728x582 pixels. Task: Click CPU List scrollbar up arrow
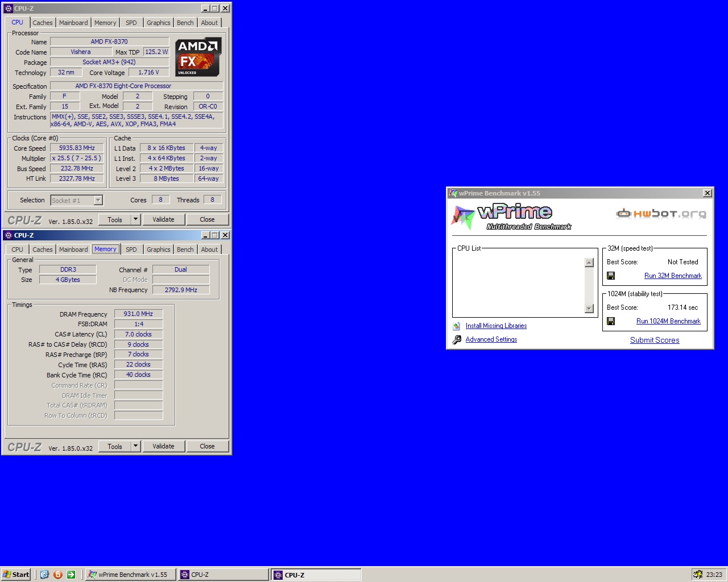coord(589,263)
